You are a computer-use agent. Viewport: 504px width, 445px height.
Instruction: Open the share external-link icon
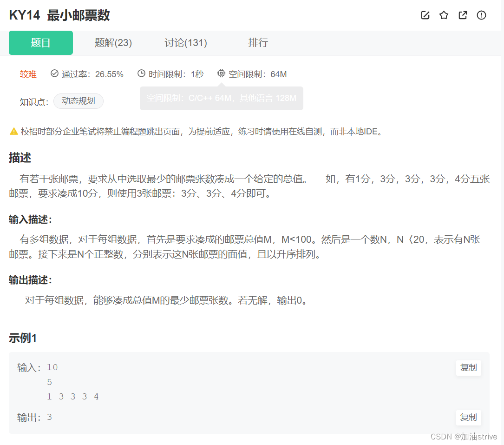point(463,15)
